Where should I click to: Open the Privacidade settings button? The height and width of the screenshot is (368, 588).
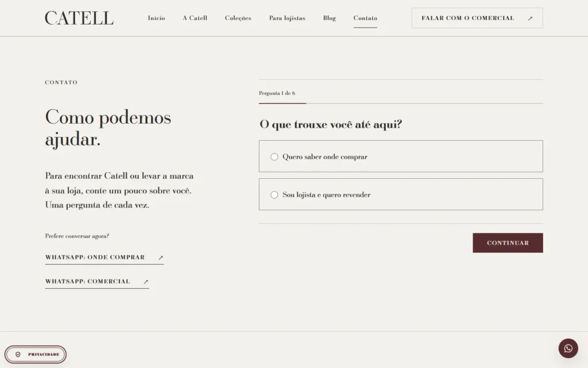coord(36,354)
